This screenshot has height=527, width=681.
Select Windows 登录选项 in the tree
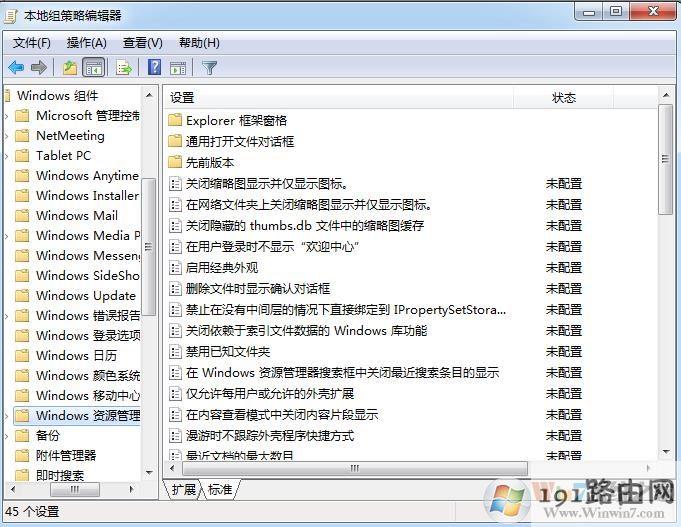click(87, 335)
